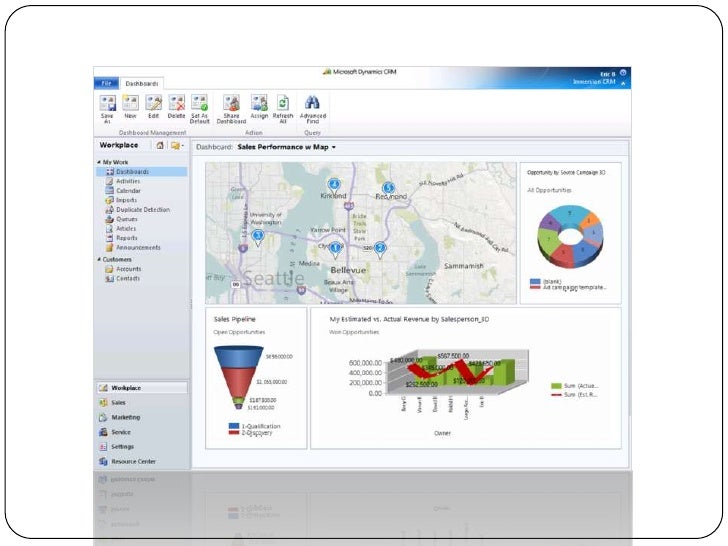728x546 pixels.
Task: Open Advanced Find binoculars icon
Action: pos(312,109)
